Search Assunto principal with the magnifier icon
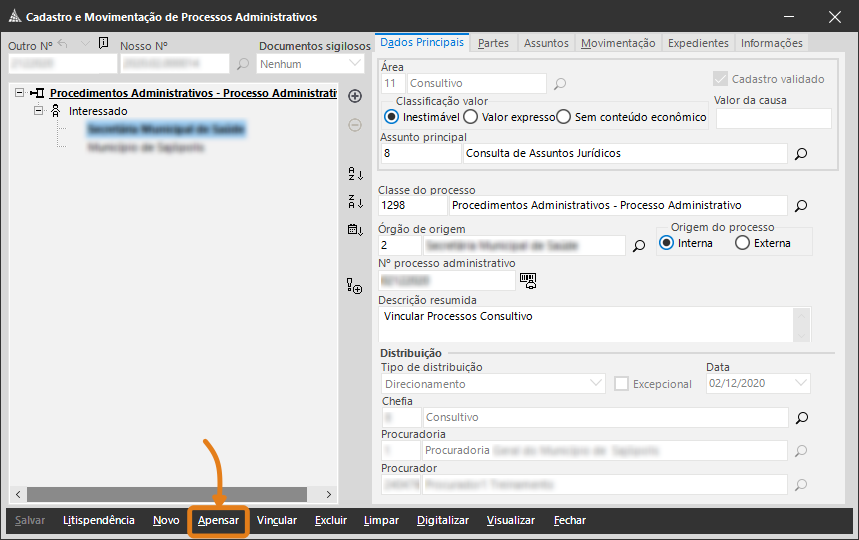Image resolution: width=859 pixels, height=540 pixels. tap(800, 154)
